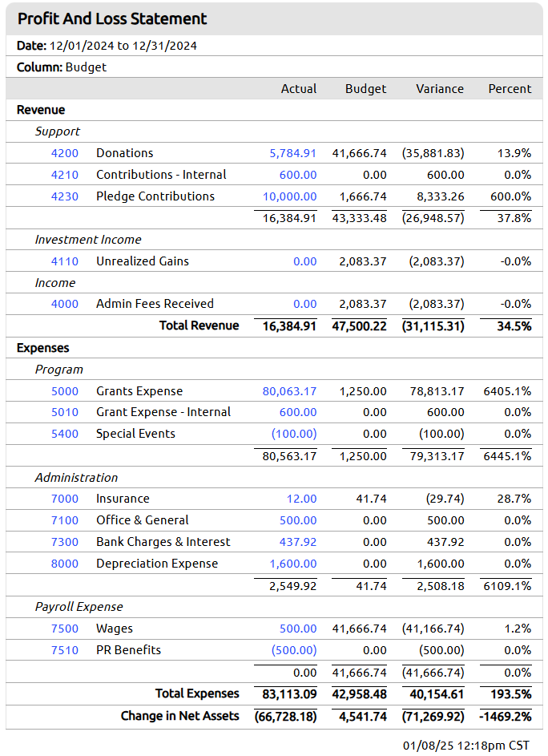Viewport: 548px width, 756px height.
Task: Select the Total Revenue row label
Action: click(x=199, y=326)
